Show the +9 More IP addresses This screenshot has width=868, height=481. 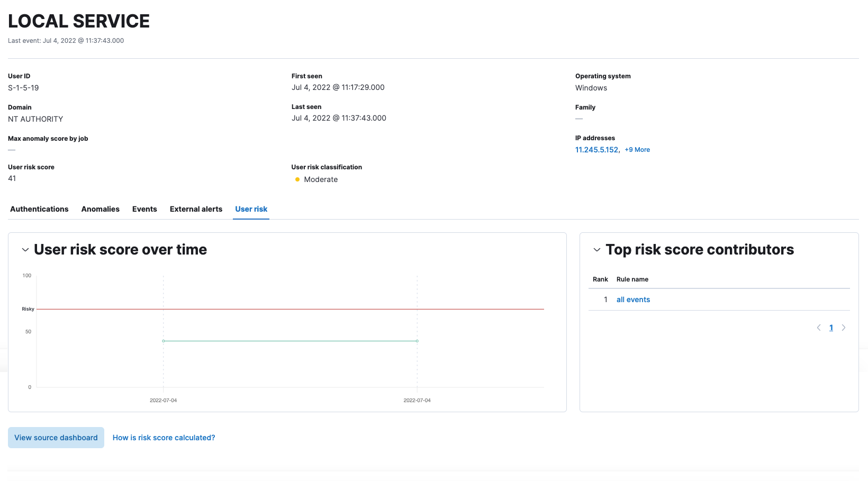pyautogui.click(x=637, y=149)
